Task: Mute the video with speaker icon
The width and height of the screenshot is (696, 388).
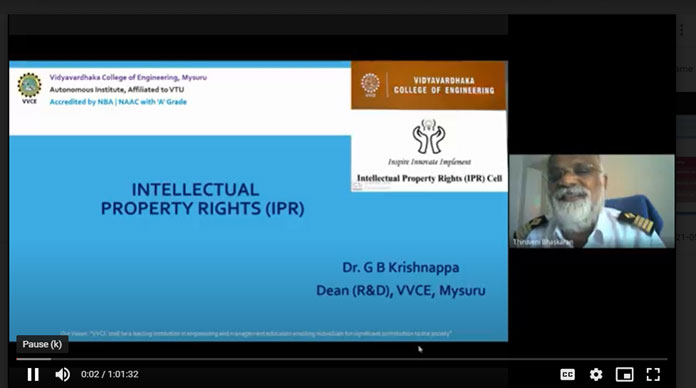Action: [62, 374]
